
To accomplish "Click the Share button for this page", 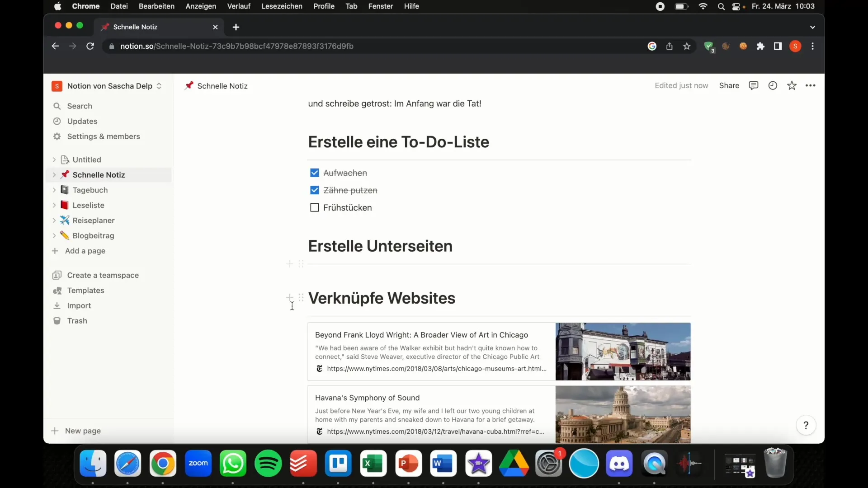I will tap(729, 85).
